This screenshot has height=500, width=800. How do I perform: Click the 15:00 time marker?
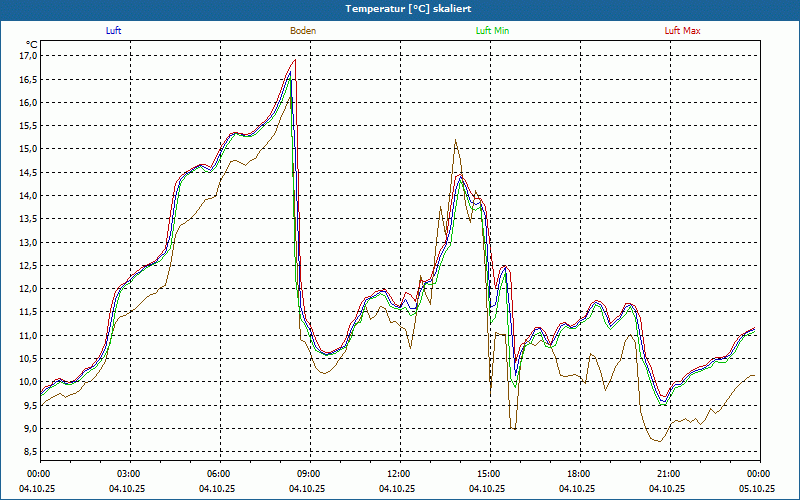click(x=489, y=474)
